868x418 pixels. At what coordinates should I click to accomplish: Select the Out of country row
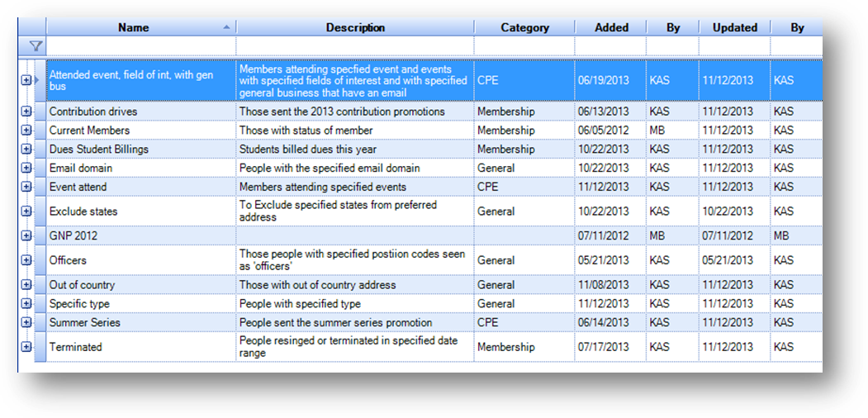434,284
